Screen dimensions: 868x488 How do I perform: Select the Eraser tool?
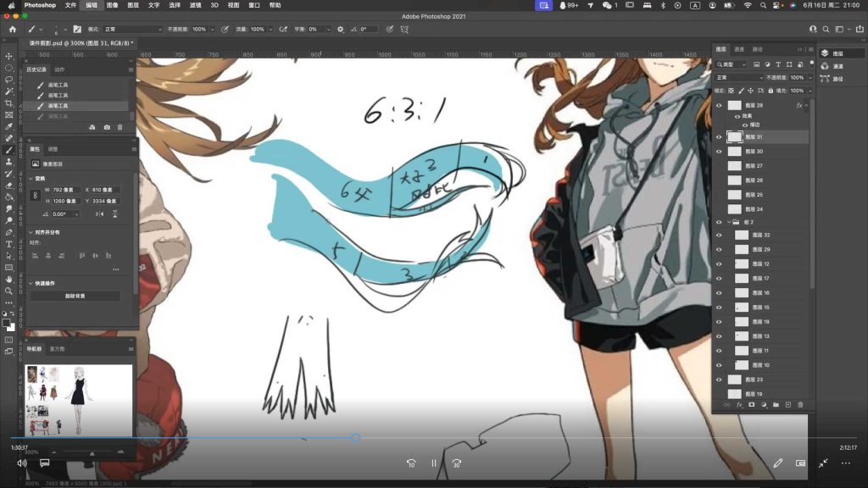click(8, 186)
